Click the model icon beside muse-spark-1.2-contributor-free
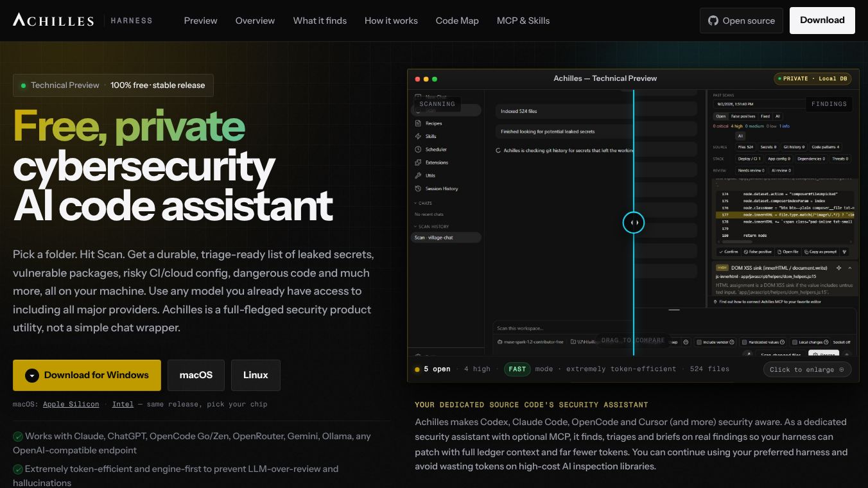Viewport: 868px width, 488px height. [499, 342]
